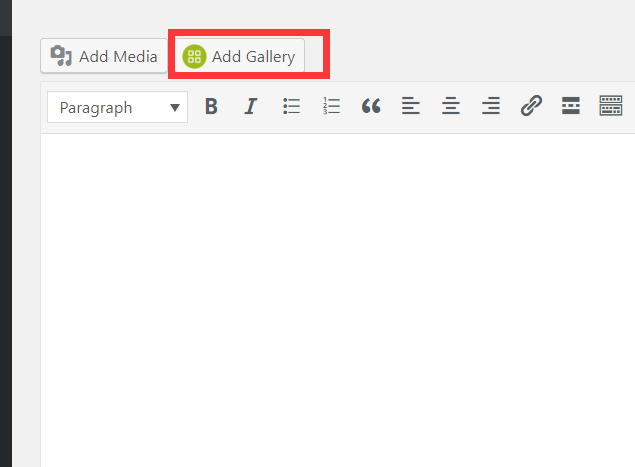Click inside the blank editor text area
The height and width of the screenshot is (467, 635).
(330, 300)
